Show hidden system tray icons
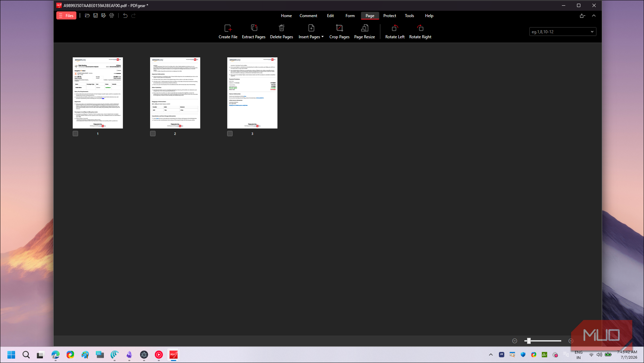644x363 pixels. (x=491, y=355)
